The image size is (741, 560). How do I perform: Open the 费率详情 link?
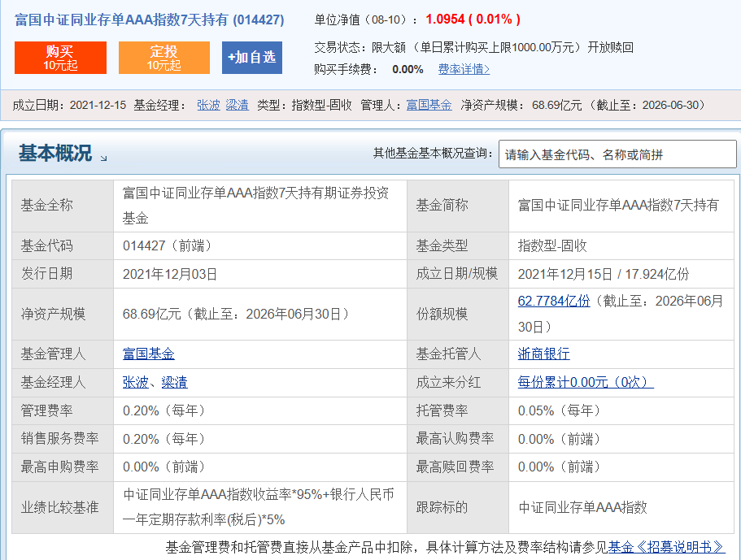coord(464,69)
